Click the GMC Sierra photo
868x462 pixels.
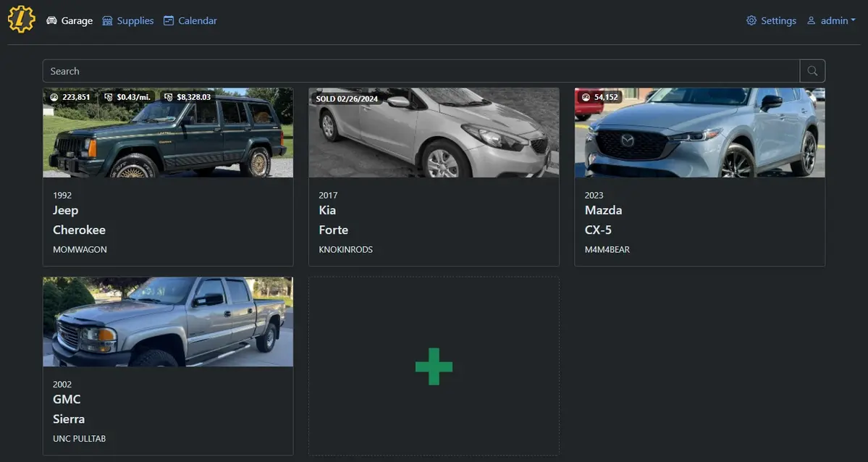pos(168,322)
